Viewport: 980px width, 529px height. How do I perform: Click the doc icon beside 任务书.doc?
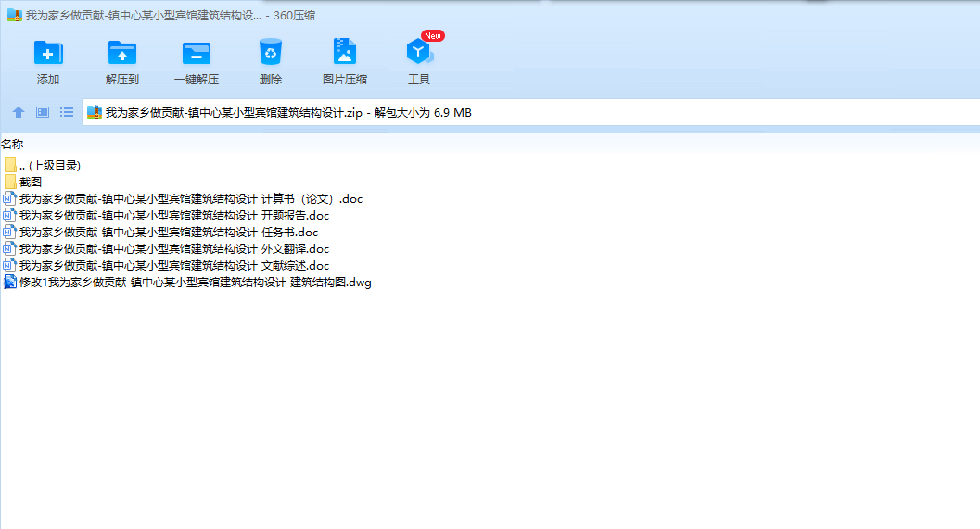click(x=10, y=233)
